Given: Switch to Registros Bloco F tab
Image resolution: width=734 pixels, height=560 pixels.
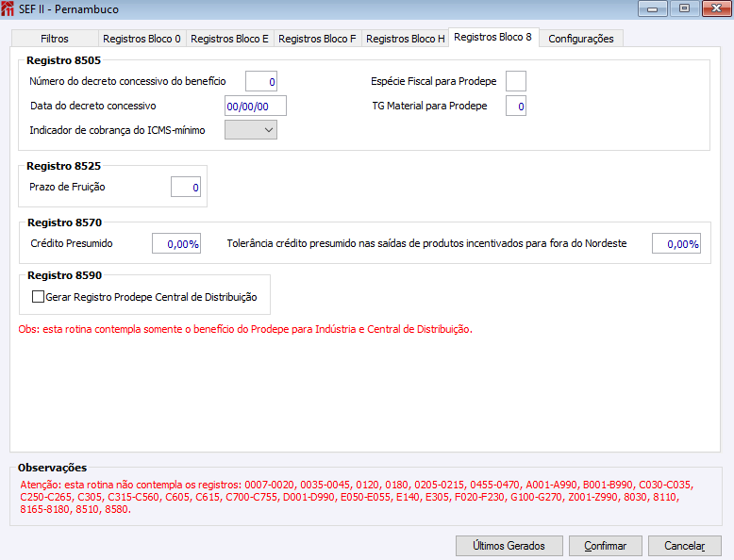Looking at the screenshot, I should 317,39.
